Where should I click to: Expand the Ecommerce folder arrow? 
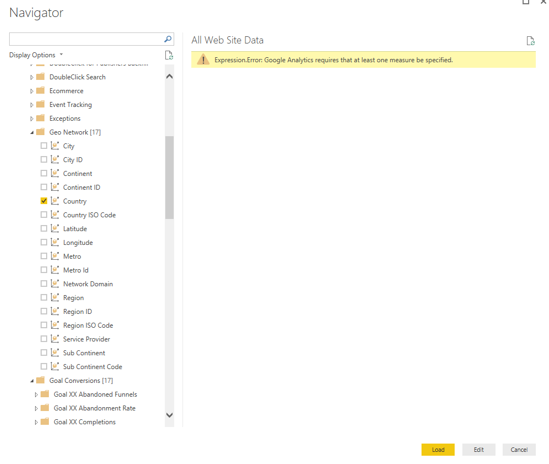(32, 91)
